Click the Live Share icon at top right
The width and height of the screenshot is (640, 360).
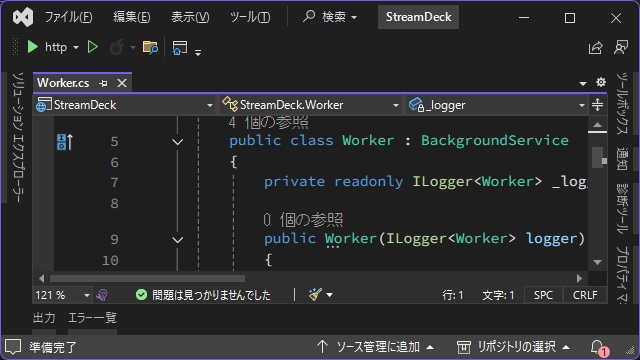click(596, 48)
